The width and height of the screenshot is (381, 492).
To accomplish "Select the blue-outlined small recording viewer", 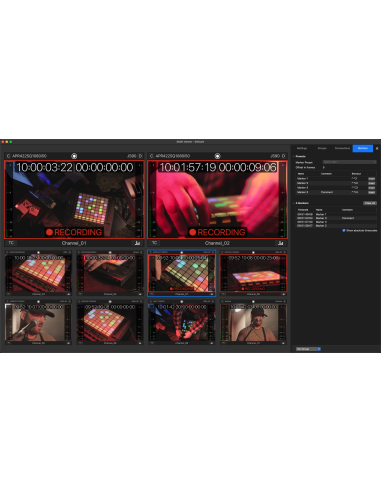I will [182, 273].
